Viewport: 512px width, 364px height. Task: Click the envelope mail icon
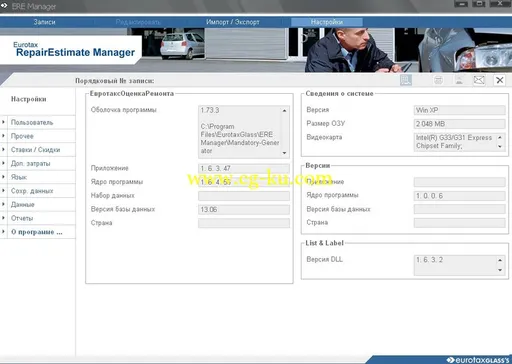479,80
